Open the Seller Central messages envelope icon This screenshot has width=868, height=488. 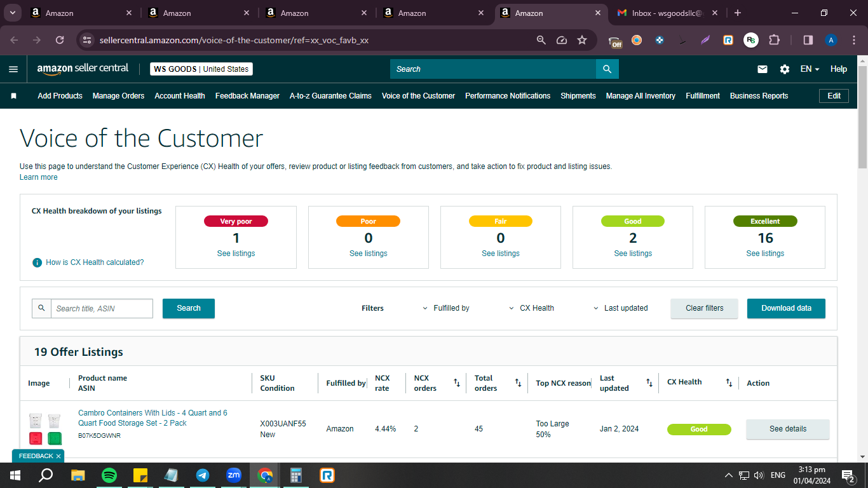click(x=763, y=69)
